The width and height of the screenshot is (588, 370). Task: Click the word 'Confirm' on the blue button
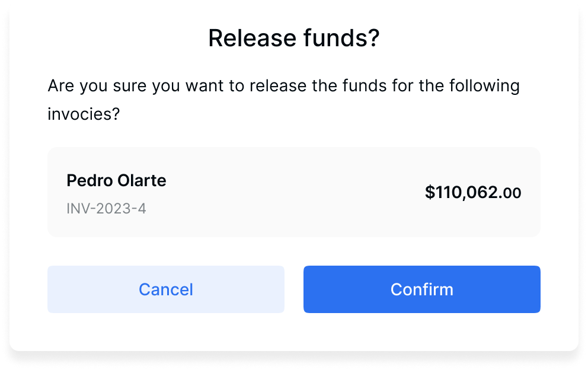click(421, 289)
